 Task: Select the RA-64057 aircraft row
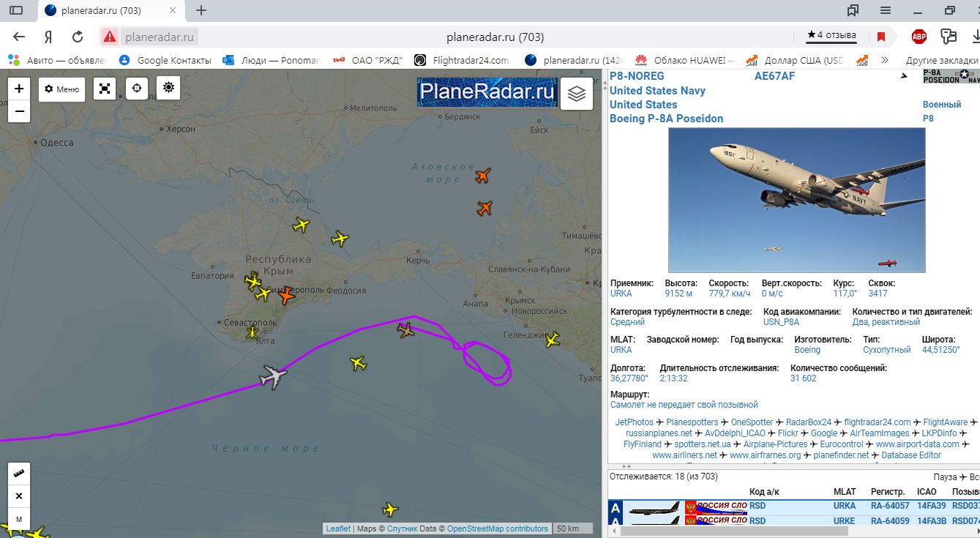pos(794,506)
